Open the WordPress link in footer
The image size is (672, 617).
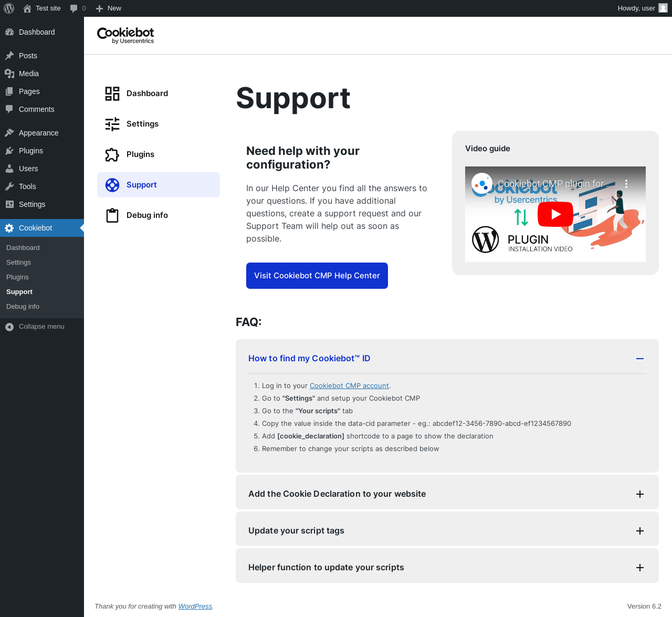pos(195,606)
